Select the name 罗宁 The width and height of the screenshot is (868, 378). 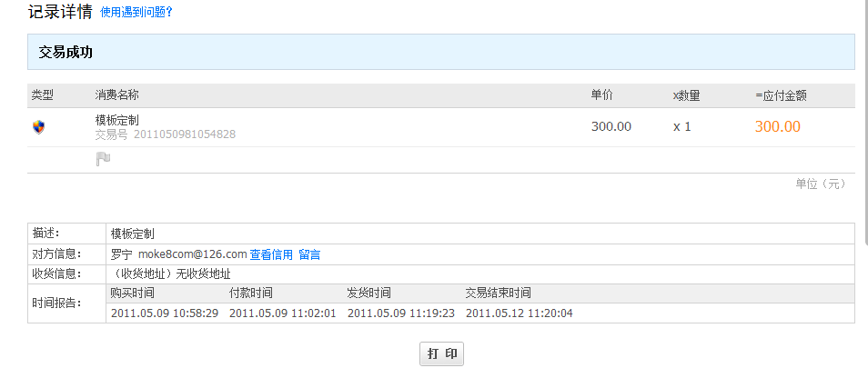coord(122,254)
